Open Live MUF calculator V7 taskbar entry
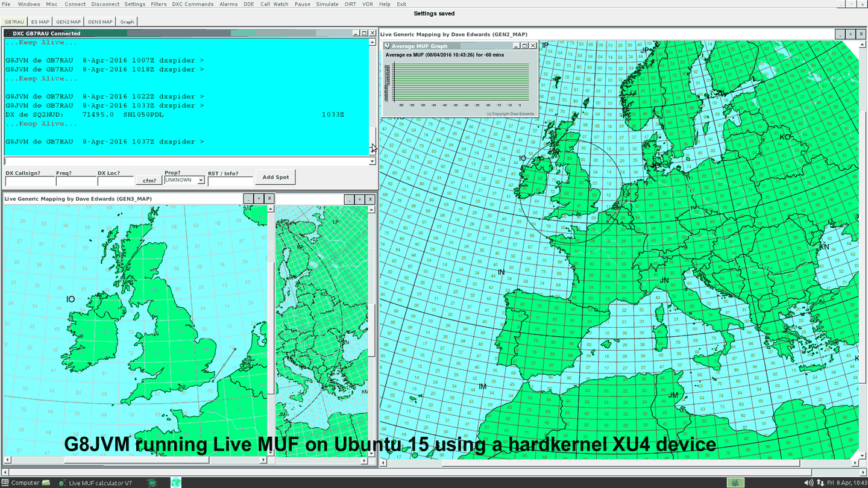The image size is (868, 488). coord(95,483)
